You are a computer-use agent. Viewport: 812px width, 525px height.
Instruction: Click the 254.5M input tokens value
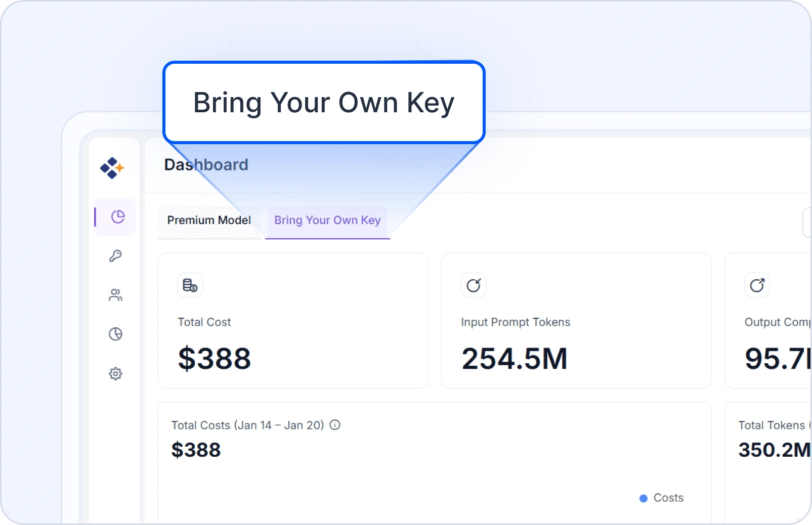[x=515, y=359]
